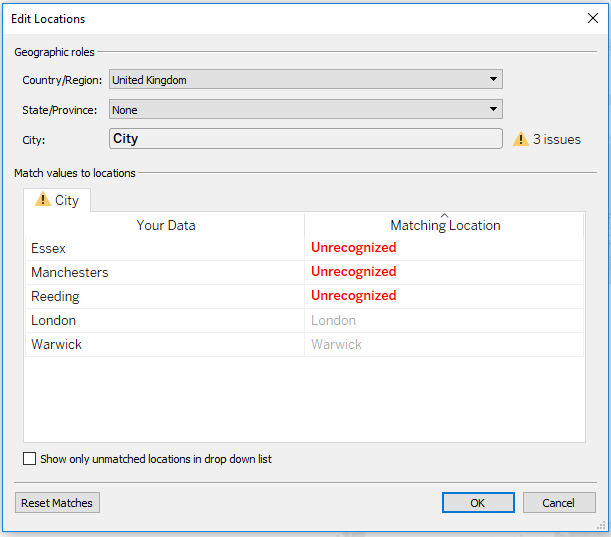This screenshot has width=611, height=537.
Task: Enable show only unmatched locations checkbox
Action: tap(29, 459)
